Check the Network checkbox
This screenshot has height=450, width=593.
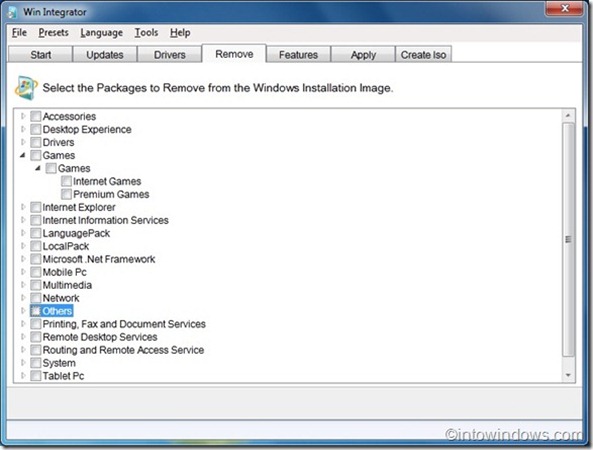[x=36, y=298]
